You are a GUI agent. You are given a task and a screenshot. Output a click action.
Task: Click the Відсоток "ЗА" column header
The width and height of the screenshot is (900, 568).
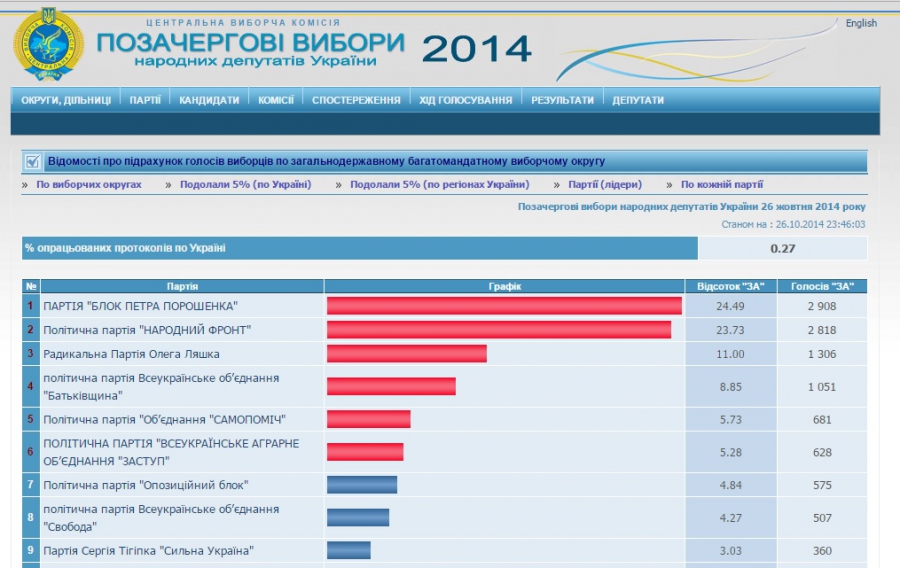click(730, 287)
